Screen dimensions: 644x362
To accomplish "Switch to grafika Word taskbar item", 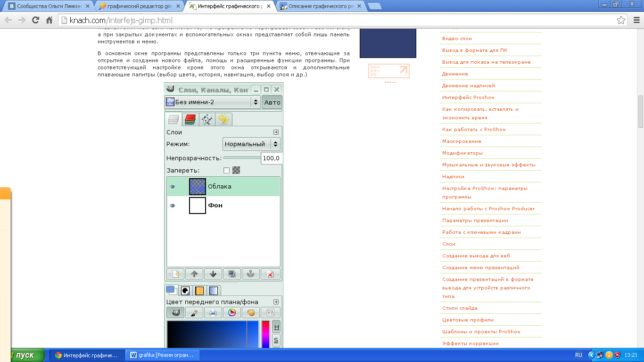I will coord(162,355).
